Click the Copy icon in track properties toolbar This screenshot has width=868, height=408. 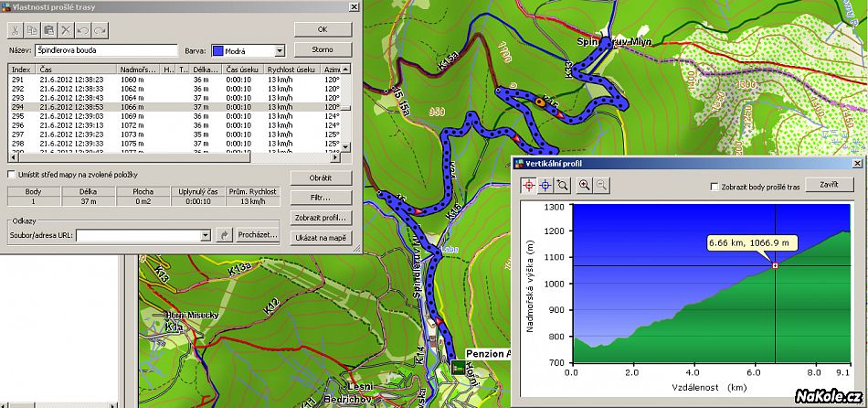point(33,30)
